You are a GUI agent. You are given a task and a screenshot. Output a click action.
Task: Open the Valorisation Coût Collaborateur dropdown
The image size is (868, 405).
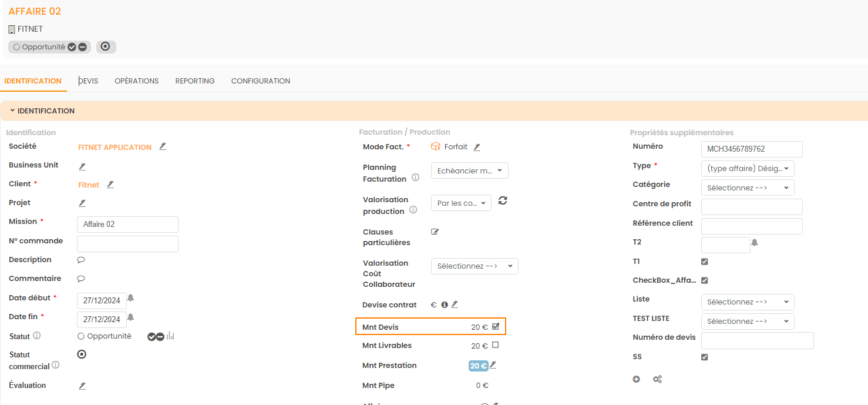tap(475, 266)
